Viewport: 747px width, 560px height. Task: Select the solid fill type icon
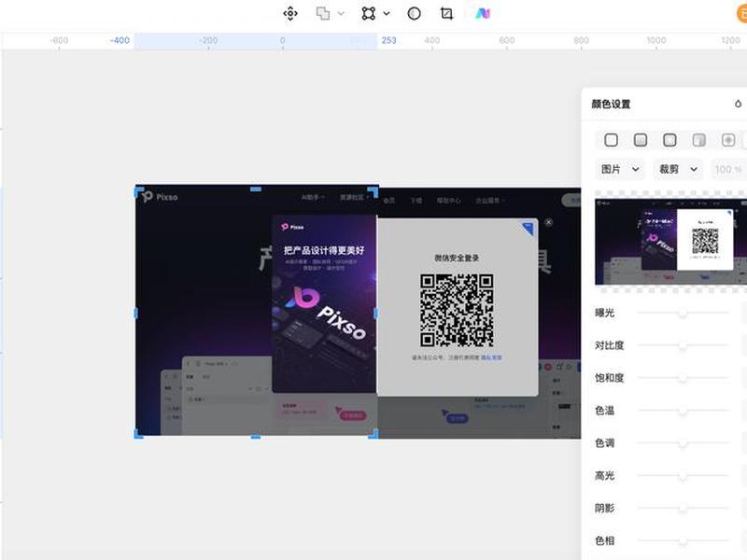click(612, 140)
